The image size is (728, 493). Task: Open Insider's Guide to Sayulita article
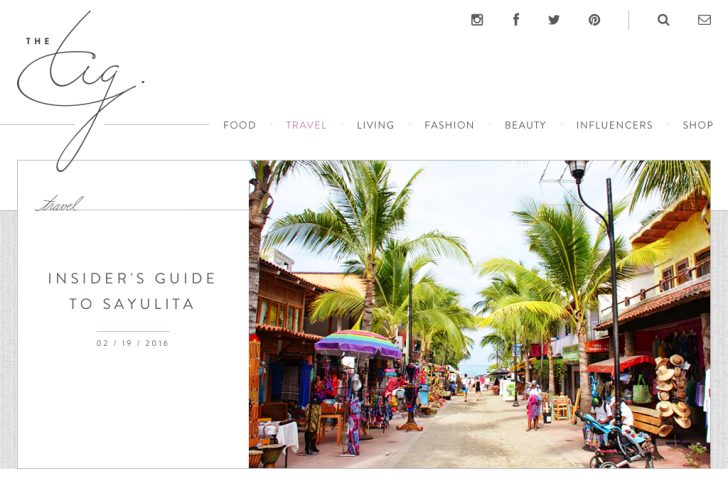pyautogui.click(x=132, y=291)
